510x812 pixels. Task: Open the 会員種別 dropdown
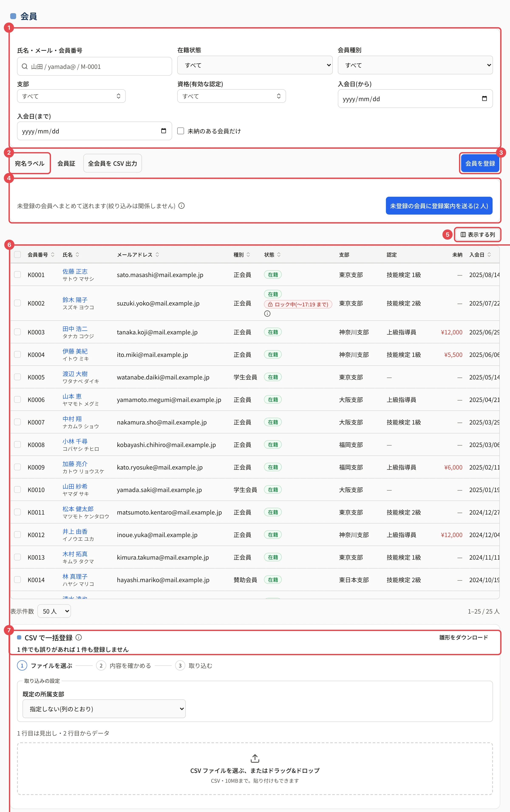[x=415, y=65]
